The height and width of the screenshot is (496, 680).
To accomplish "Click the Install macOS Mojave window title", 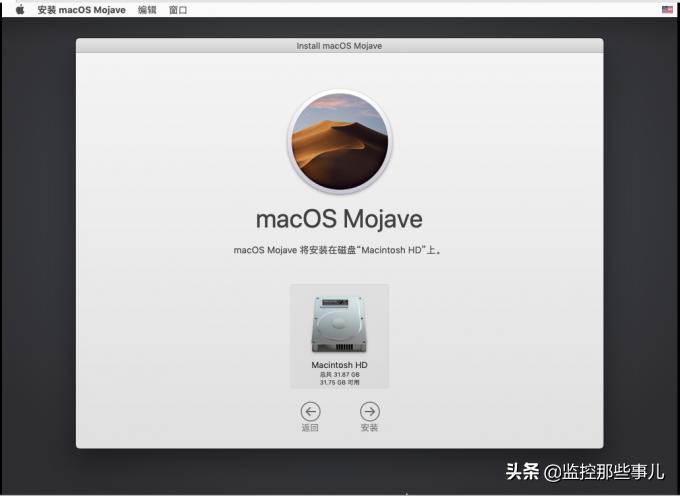I will tap(339, 46).
